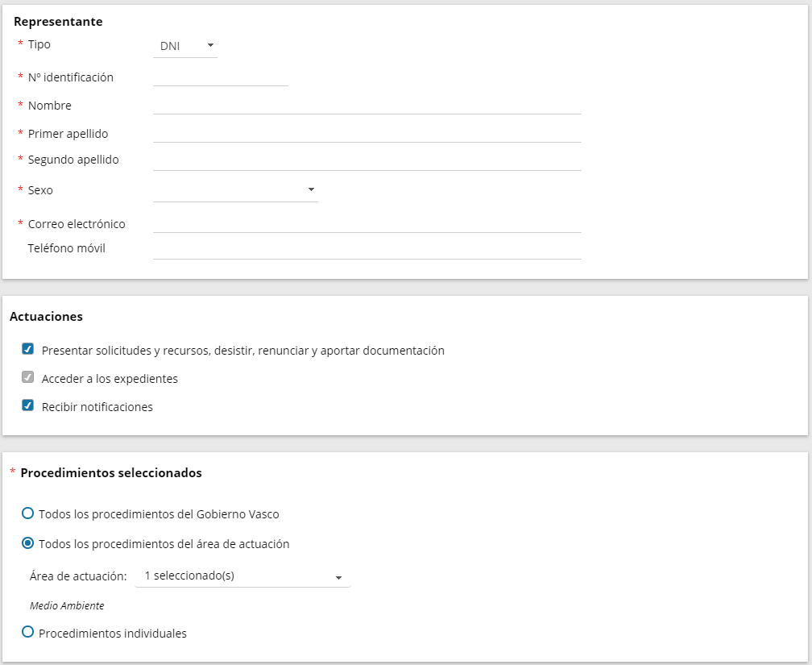The width and height of the screenshot is (812, 665).
Task: Click the 'Área de actuación:' label
Action: pyautogui.click(x=78, y=576)
